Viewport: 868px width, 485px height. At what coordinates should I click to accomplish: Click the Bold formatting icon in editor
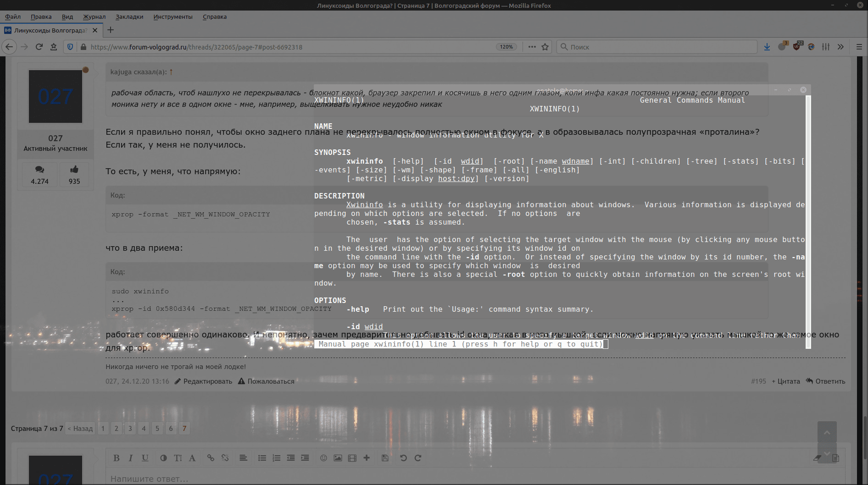pyautogui.click(x=117, y=458)
